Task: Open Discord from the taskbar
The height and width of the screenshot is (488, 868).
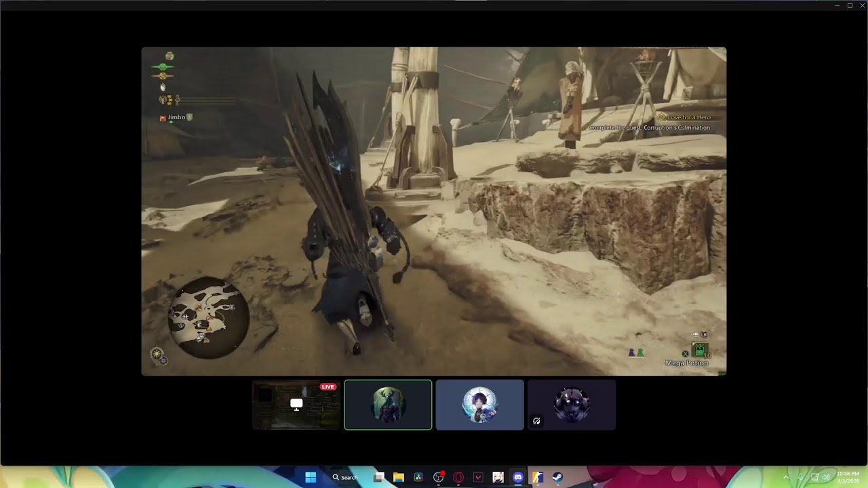Action: coord(518,477)
